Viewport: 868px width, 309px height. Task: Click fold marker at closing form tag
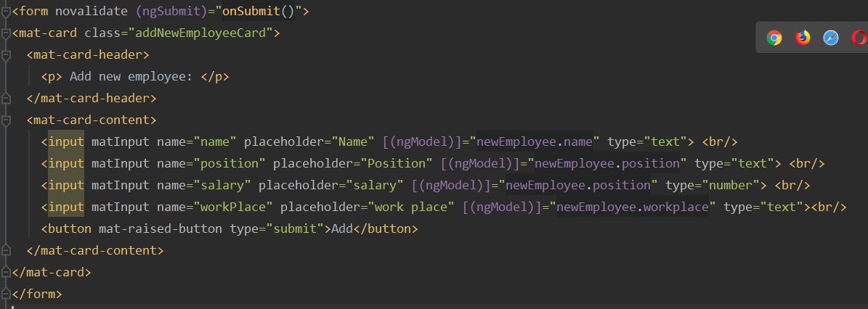6,294
